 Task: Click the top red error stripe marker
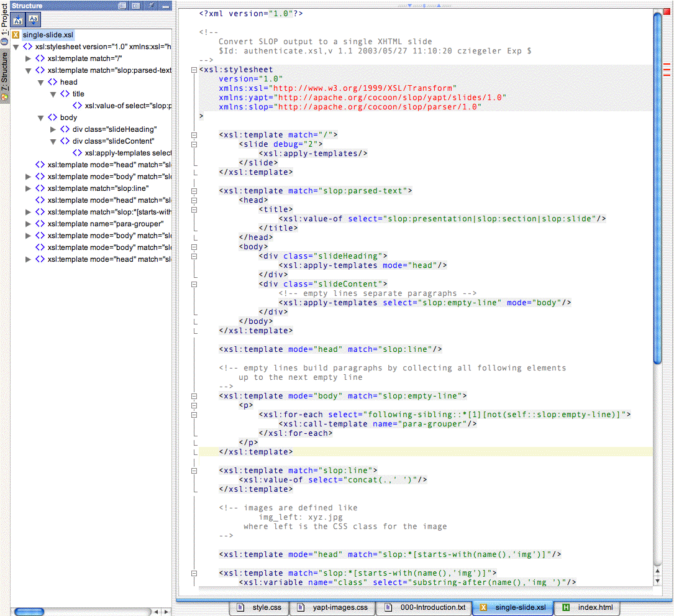click(x=667, y=64)
